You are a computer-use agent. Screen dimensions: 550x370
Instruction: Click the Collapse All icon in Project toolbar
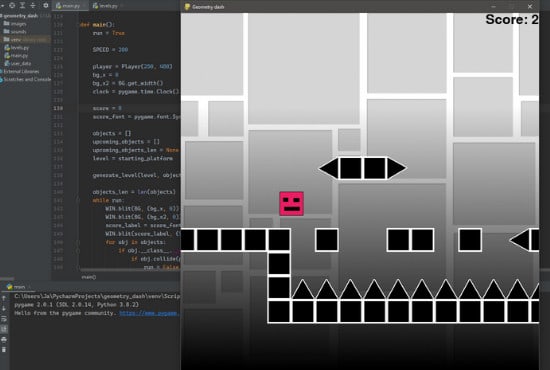point(33,5)
